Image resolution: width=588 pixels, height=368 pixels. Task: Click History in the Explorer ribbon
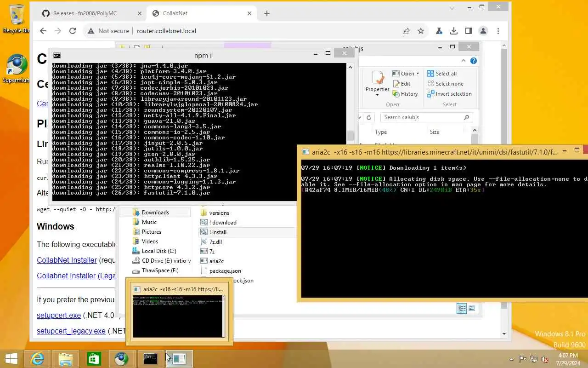(x=405, y=94)
